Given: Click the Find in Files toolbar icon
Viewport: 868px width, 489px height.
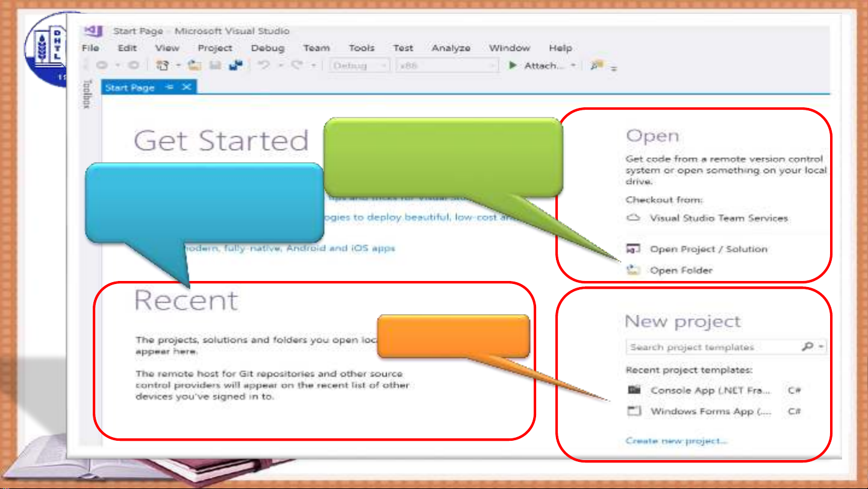Looking at the screenshot, I should coord(597,65).
